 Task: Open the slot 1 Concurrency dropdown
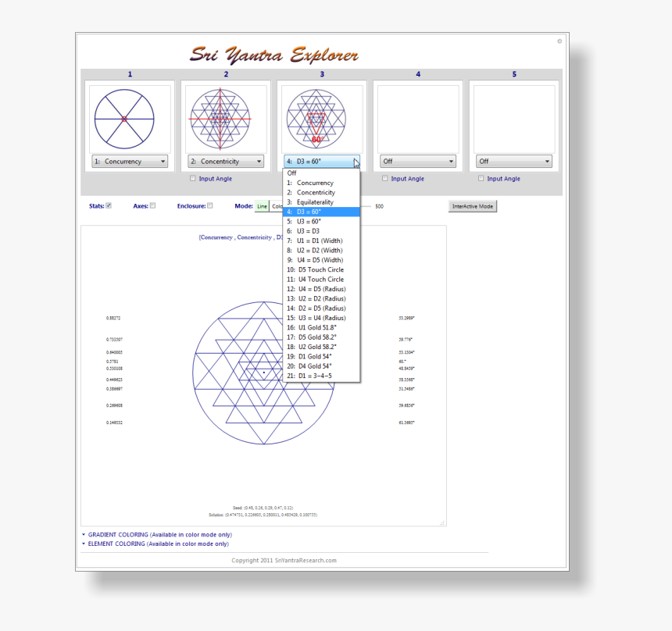(x=130, y=162)
